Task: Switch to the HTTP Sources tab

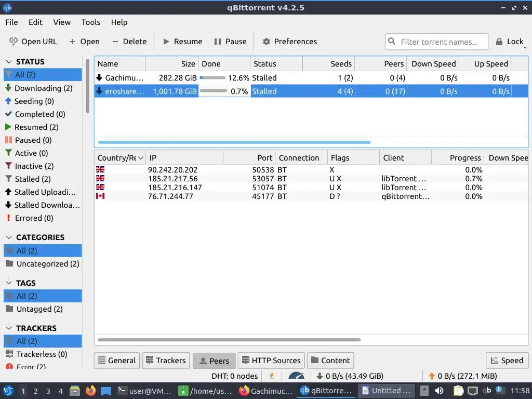Action: pyautogui.click(x=271, y=361)
